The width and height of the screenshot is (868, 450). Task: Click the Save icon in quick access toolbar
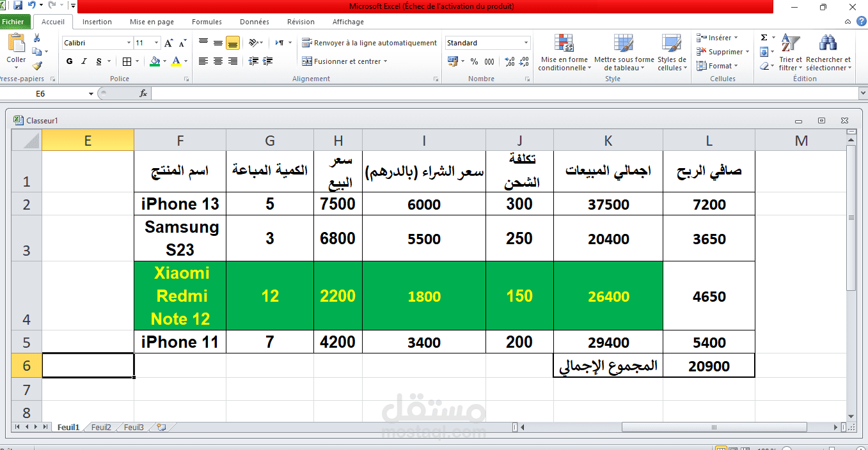(17, 6)
